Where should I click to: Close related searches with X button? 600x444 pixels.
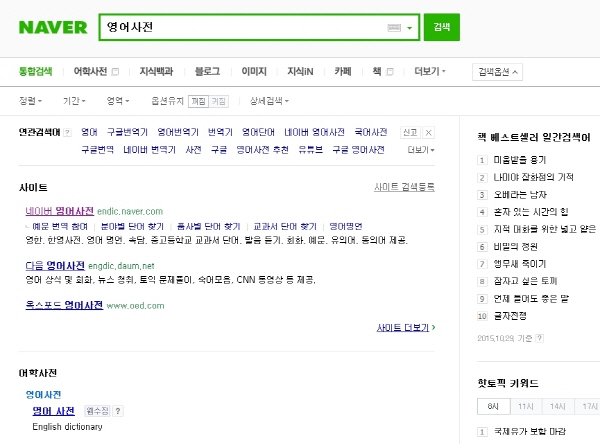[x=429, y=132]
